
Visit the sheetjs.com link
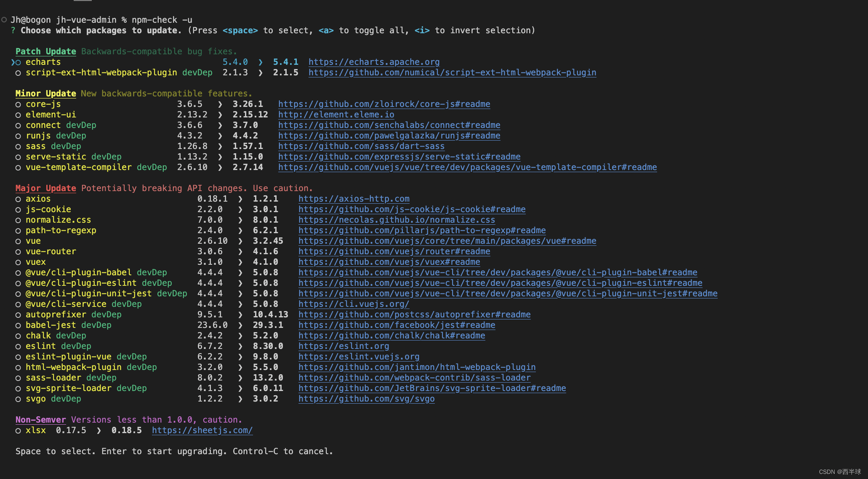tap(202, 431)
